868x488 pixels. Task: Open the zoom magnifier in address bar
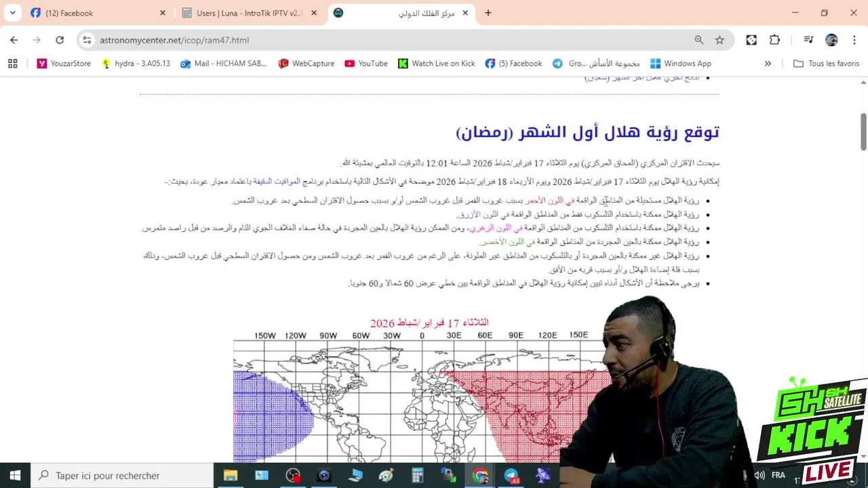[x=699, y=40]
